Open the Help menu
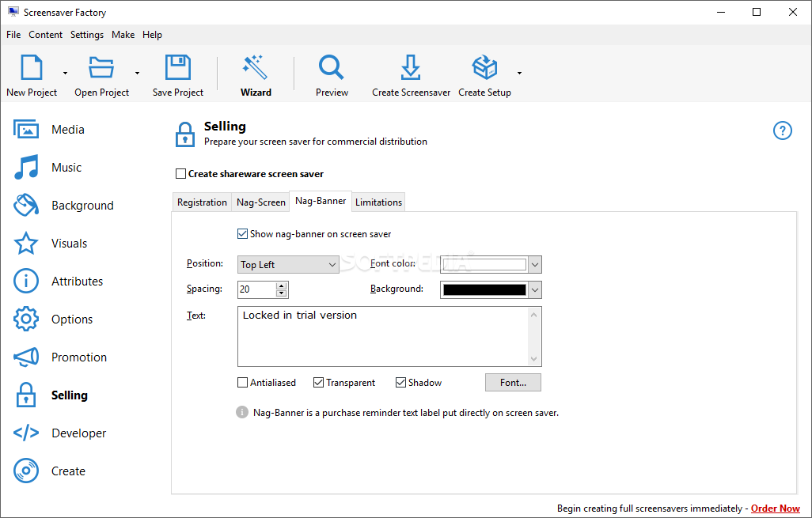 (x=152, y=35)
